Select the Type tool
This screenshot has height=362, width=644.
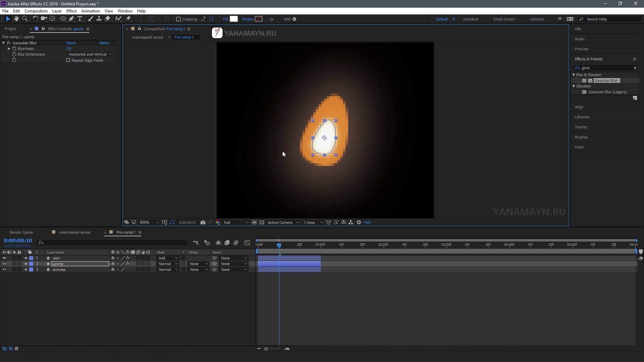pyautogui.click(x=80, y=19)
